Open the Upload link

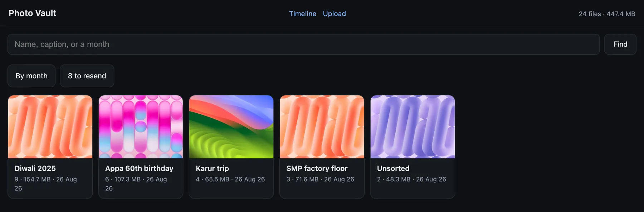(334, 14)
